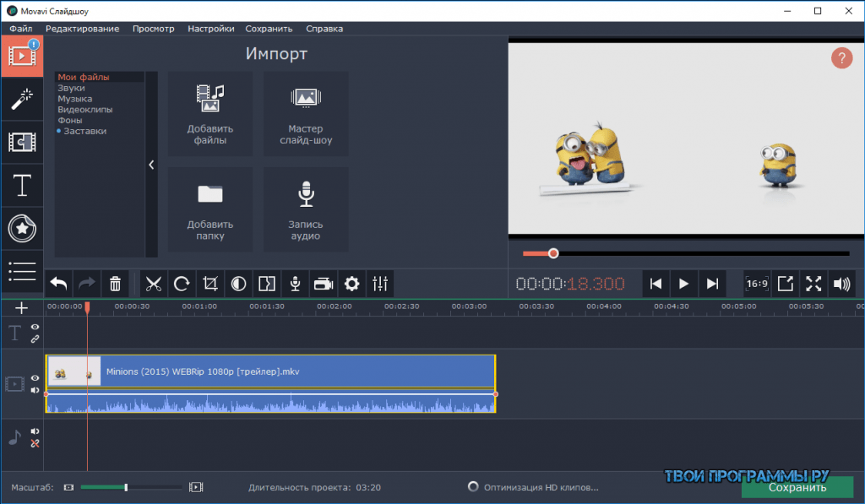
Task: Click the red playhead marker on ruler
Action: [x=87, y=307]
